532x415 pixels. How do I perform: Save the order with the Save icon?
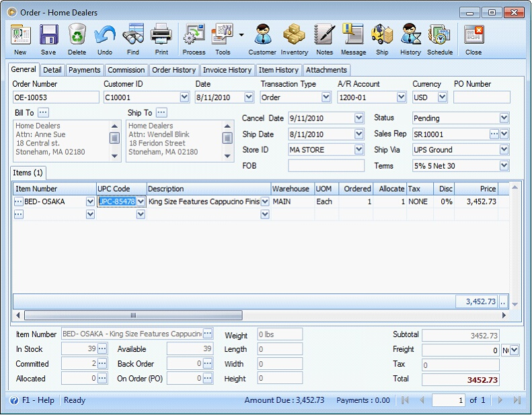click(x=48, y=34)
